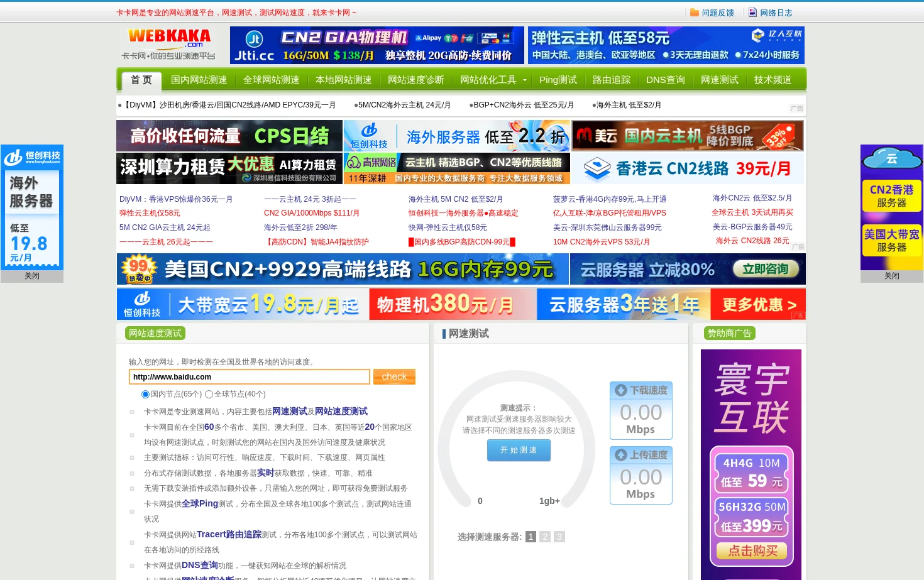This screenshot has height=580, width=924.
Task: Open the 10M CN2海外云VPS 53元/月 link
Action: (602, 242)
